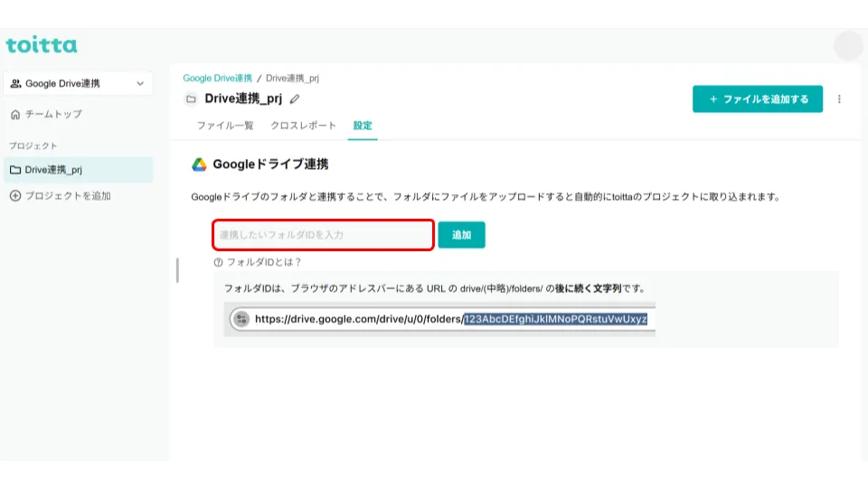
Task: Click the toitta logo
Action: tap(42, 45)
